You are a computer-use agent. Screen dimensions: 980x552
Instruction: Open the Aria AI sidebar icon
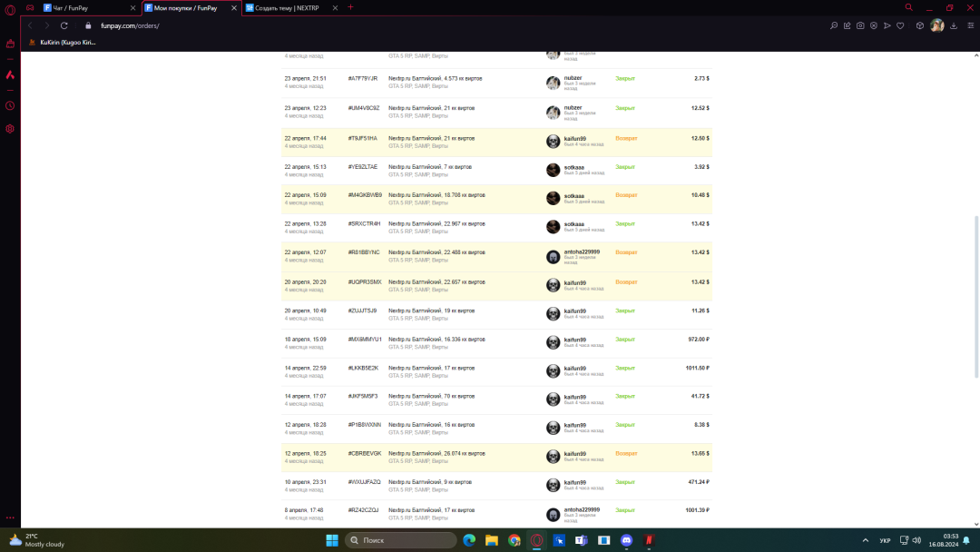coord(10,74)
